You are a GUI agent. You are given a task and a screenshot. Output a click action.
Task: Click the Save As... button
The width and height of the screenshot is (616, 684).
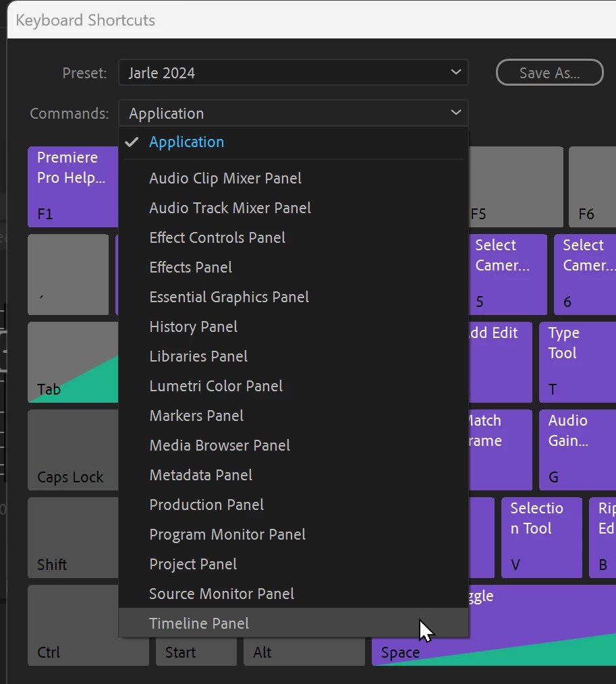550,72
